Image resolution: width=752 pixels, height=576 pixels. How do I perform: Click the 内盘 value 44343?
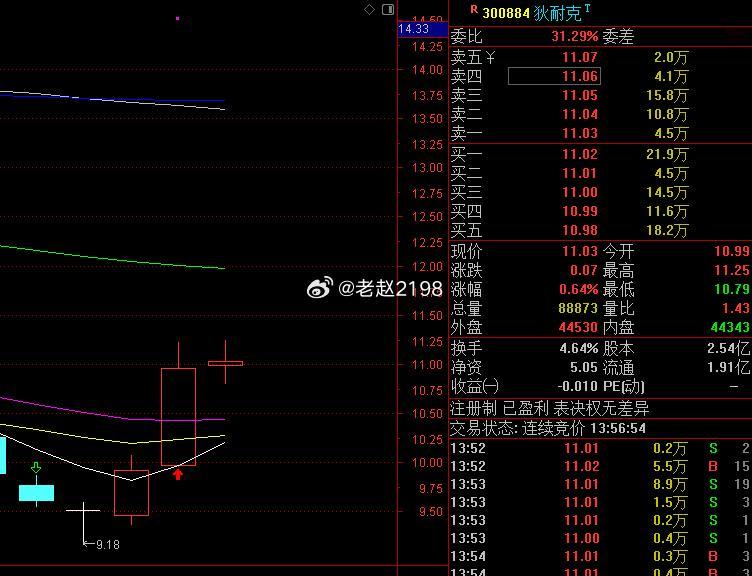coord(730,328)
